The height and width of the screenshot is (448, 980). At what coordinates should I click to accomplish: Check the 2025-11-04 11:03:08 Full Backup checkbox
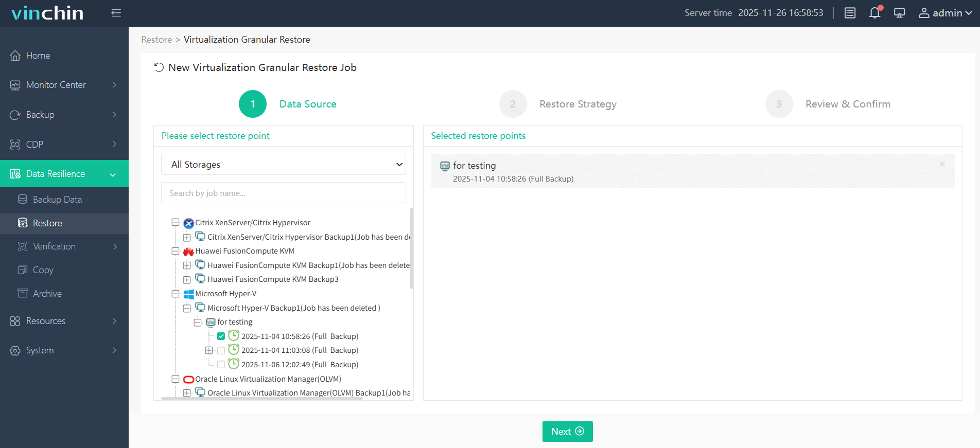point(221,350)
